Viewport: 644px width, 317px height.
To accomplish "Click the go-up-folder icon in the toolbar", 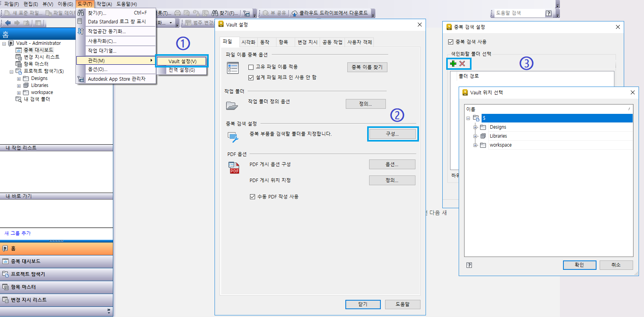I will pos(26,23).
